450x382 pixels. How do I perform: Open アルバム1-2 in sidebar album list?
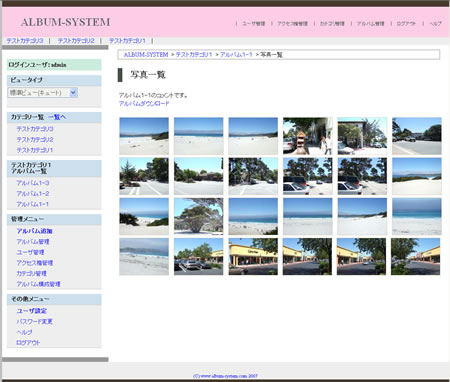pos(33,194)
